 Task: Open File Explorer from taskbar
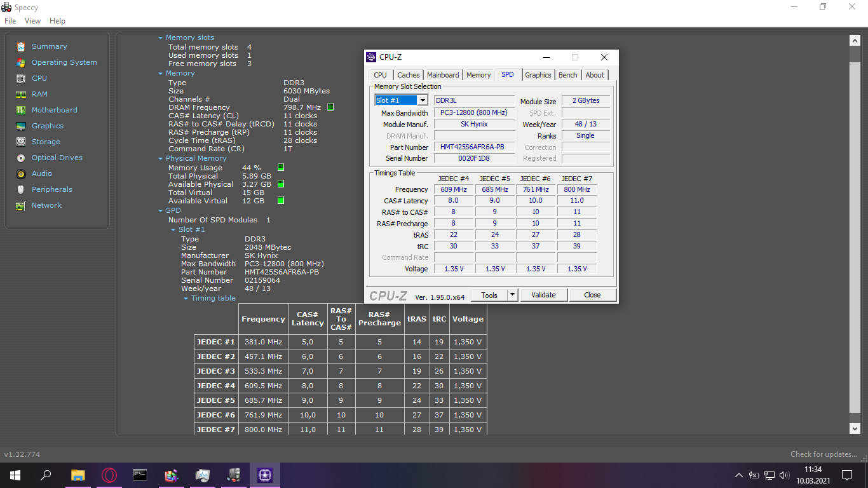(x=78, y=475)
